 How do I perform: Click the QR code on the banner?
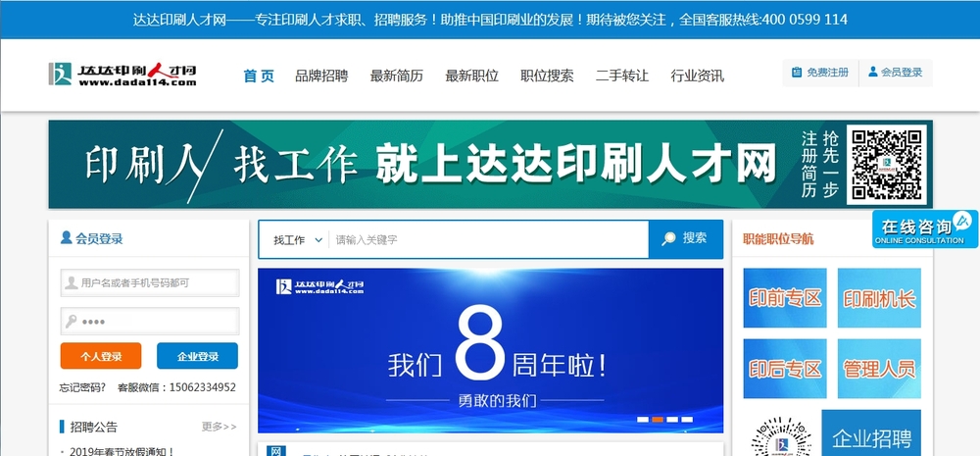pos(887,165)
